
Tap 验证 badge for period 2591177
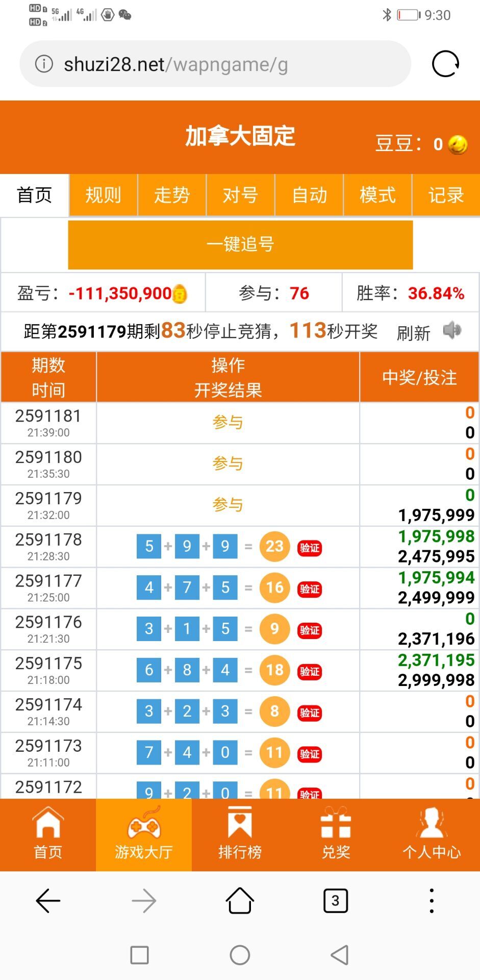coord(310,589)
